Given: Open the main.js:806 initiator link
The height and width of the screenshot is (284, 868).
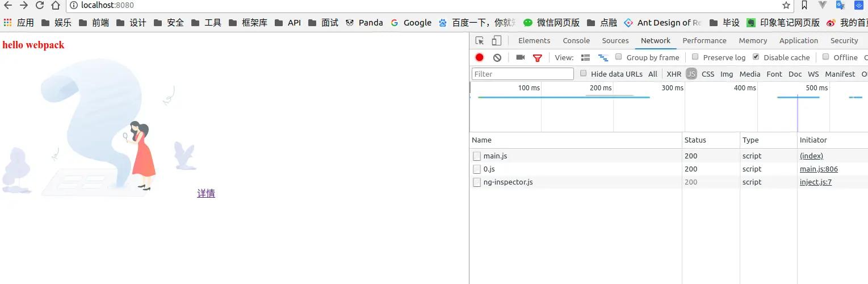Looking at the screenshot, I should [819, 169].
